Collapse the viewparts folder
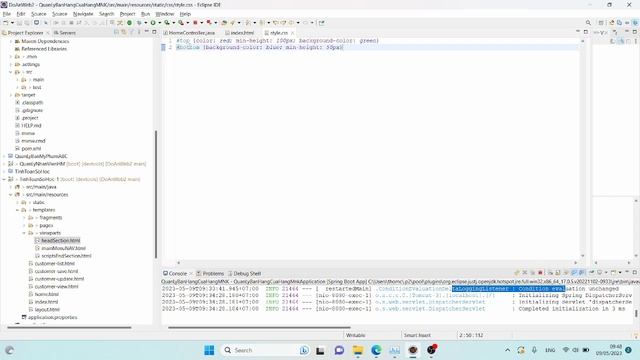Screen dimensions: 640x360 pos(24,233)
